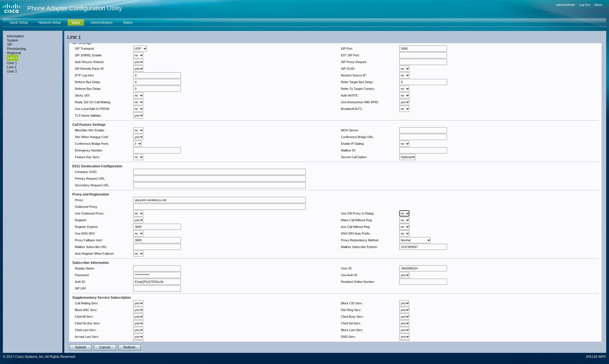Open the SIP GUID dropdown
The height and width of the screenshot is (364, 609).
[404, 69]
